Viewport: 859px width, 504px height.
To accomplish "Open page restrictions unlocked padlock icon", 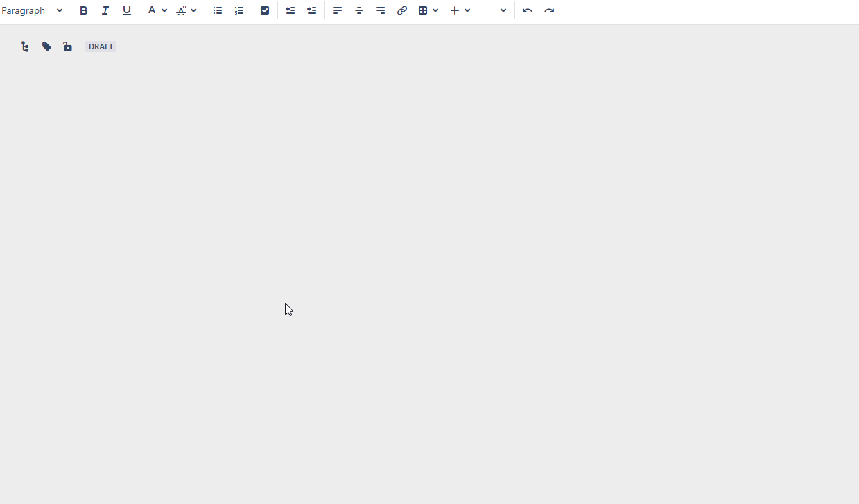I will tap(67, 46).
